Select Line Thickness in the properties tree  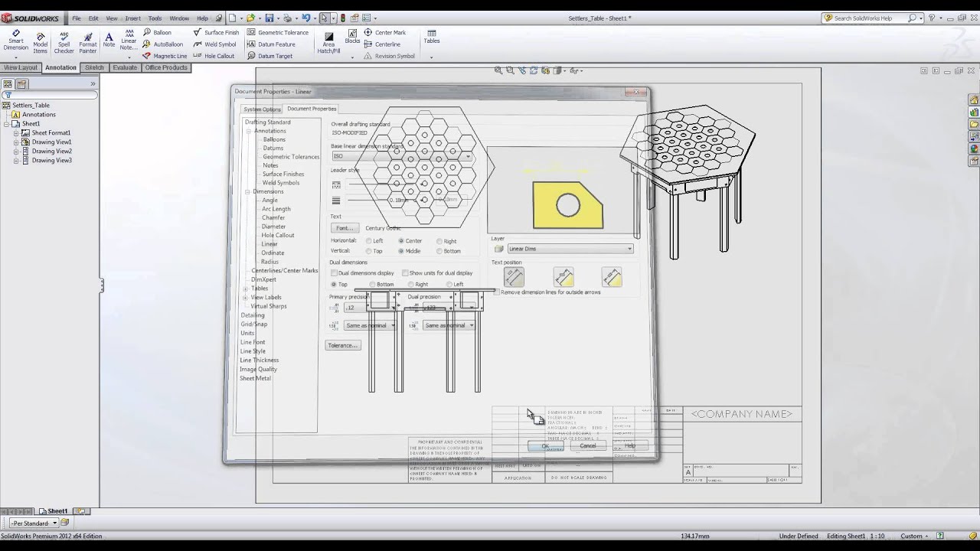tap(260, 360)
